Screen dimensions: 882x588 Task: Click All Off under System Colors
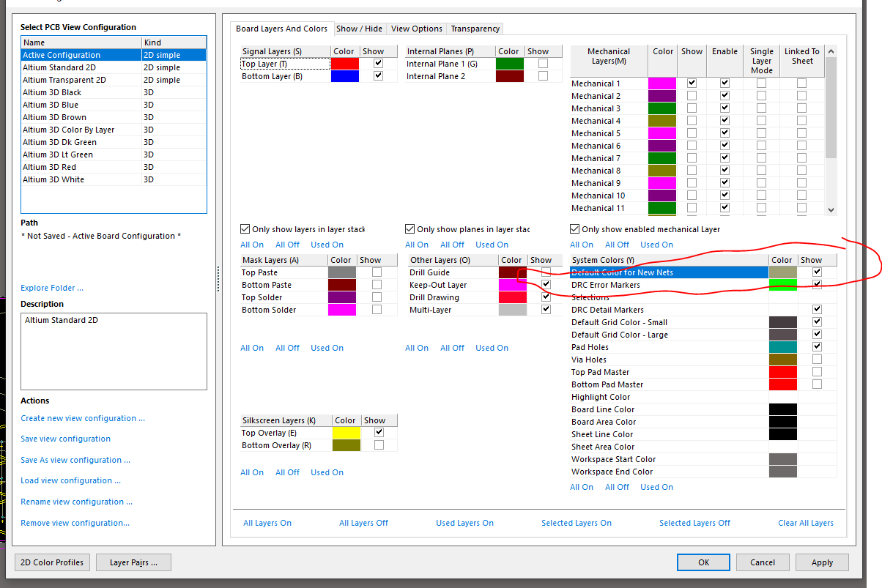pos(618,487)
